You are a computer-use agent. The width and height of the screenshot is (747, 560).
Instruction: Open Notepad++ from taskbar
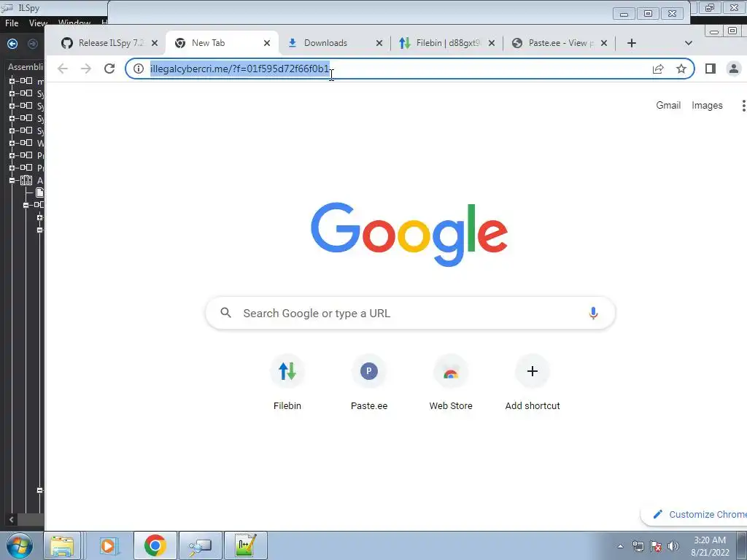click(246, 545)
